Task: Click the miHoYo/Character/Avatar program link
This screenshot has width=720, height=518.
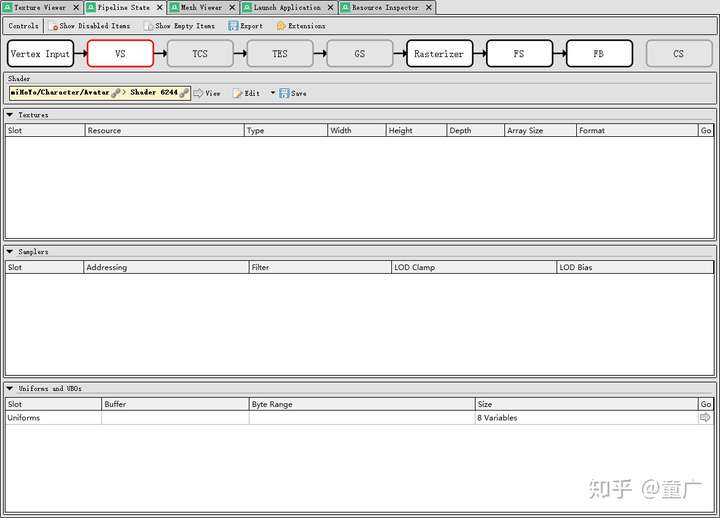Action: [x=60, y=92]
